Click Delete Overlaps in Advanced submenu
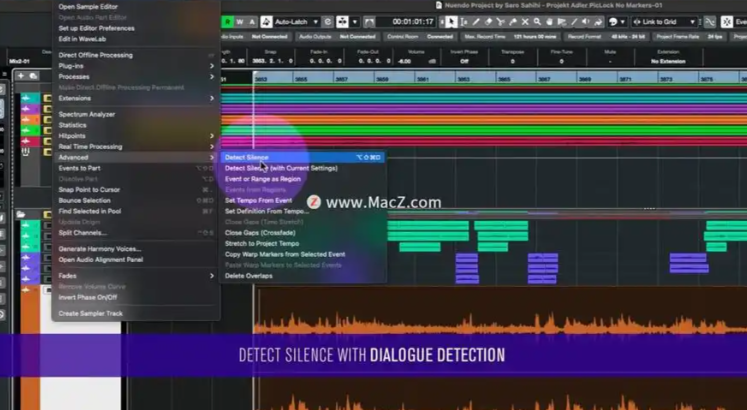747x410 pixels. 247,275
